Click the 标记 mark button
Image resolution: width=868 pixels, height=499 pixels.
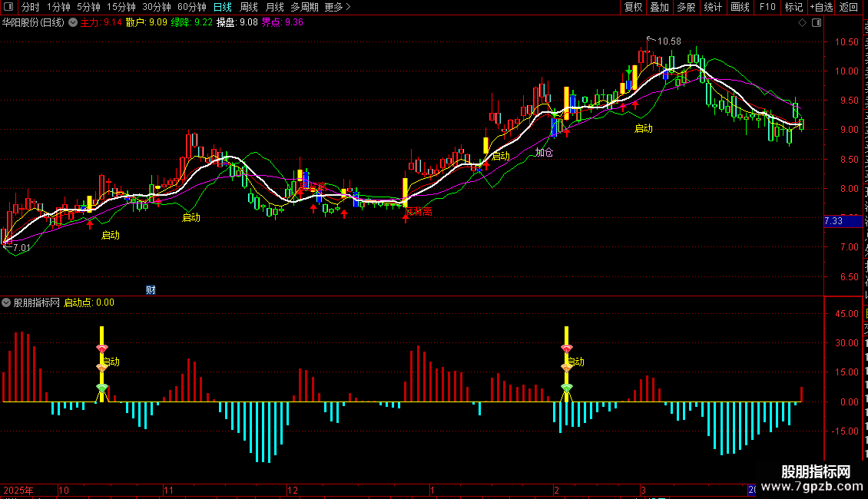(x=793, y=7)
